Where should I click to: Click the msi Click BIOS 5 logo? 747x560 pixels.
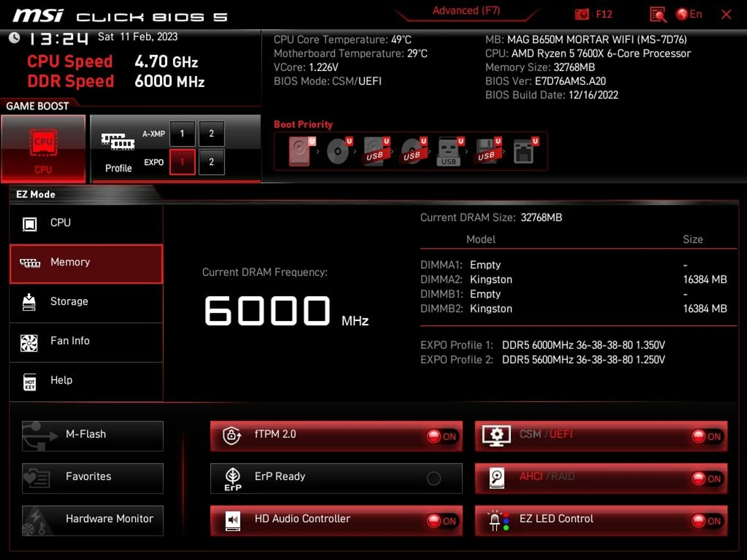(120, 16)
